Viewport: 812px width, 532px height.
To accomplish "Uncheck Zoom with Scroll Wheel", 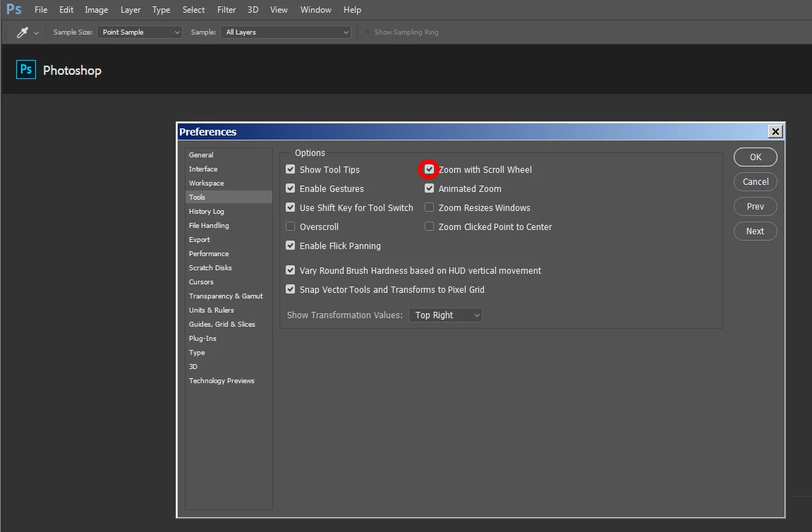I will 430,169.
